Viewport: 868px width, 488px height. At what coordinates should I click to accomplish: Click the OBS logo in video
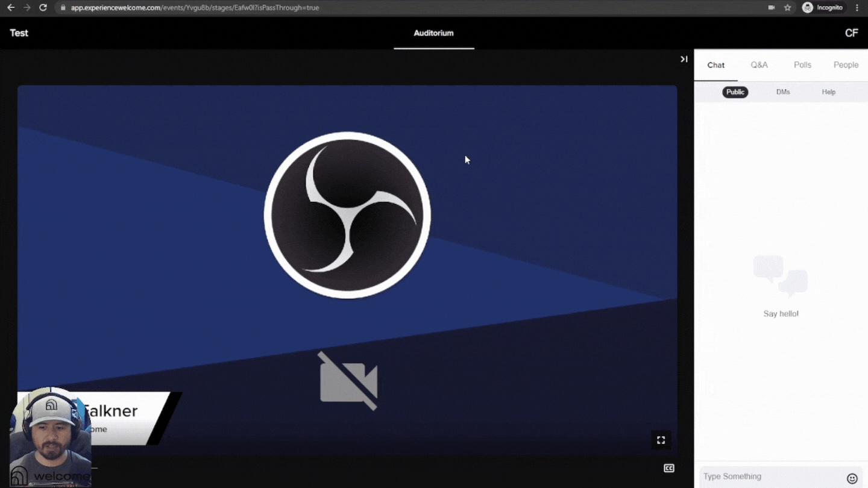pos(347,215)
